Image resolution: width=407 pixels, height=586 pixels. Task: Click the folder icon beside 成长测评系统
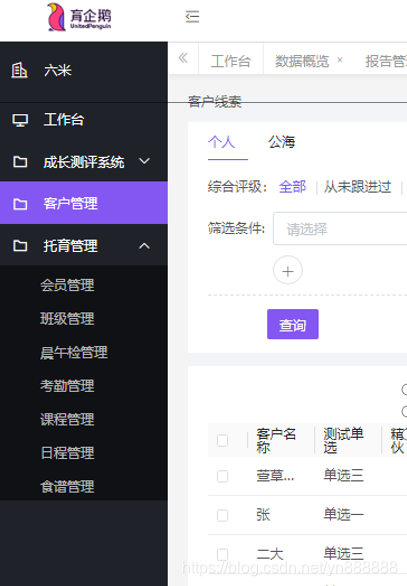point(20,162)
